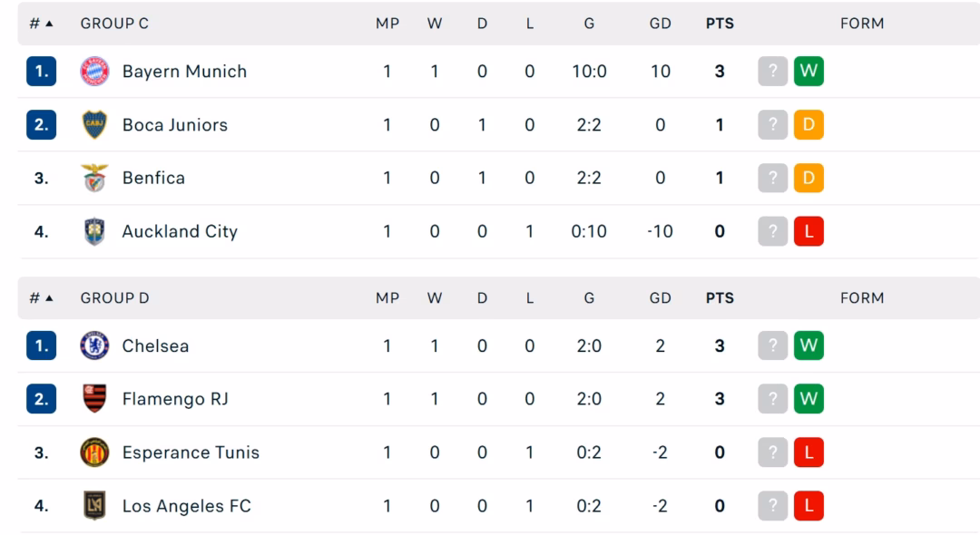This screenshot has height=535, width=980.
Task: Open Los Angeles FC's red L form result
Action: (x=808, y=505)
